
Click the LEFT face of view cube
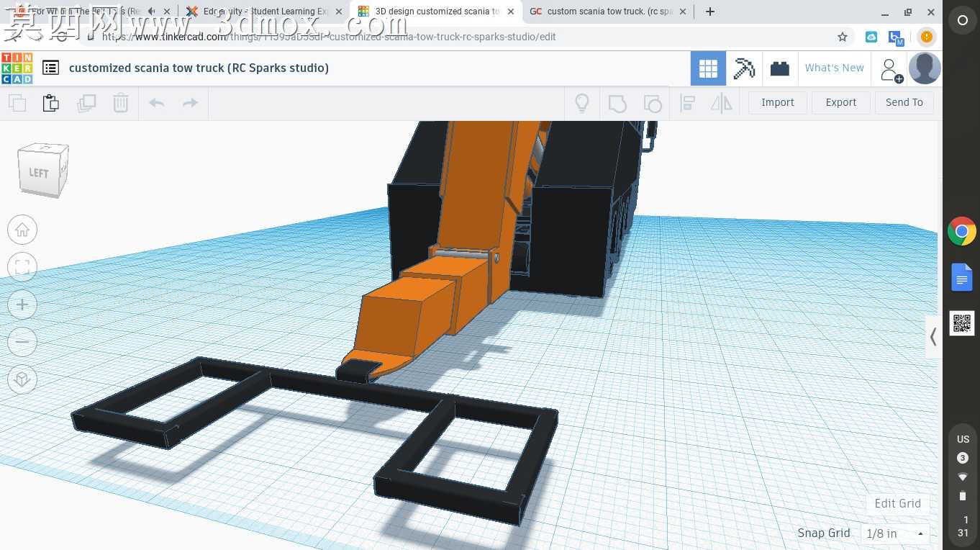pos(39,173)
